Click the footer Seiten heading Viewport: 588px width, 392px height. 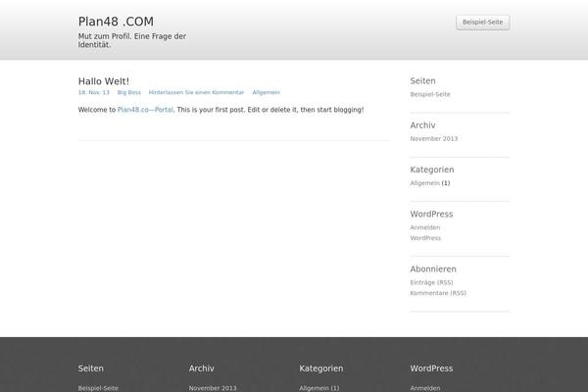[91, 368]
